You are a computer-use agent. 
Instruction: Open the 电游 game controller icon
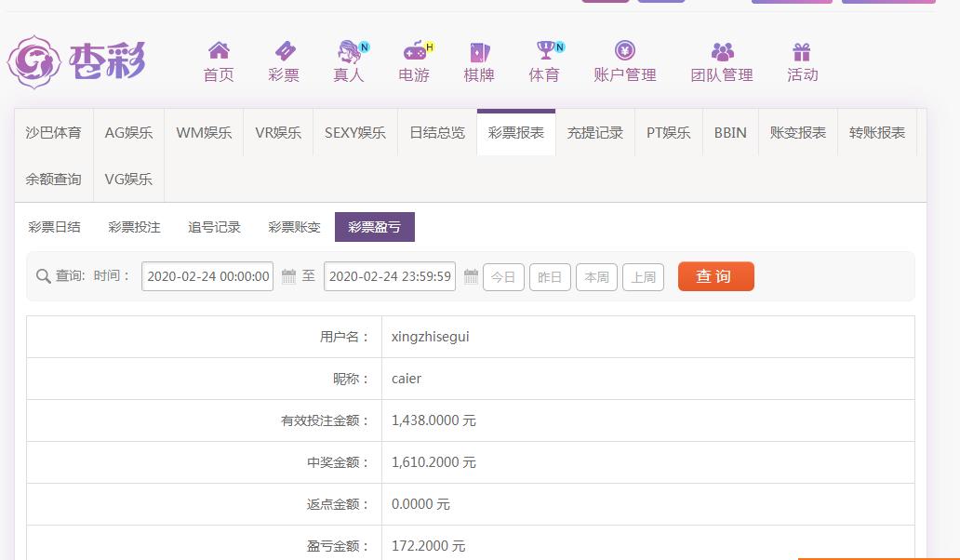(x=417, y=51)
